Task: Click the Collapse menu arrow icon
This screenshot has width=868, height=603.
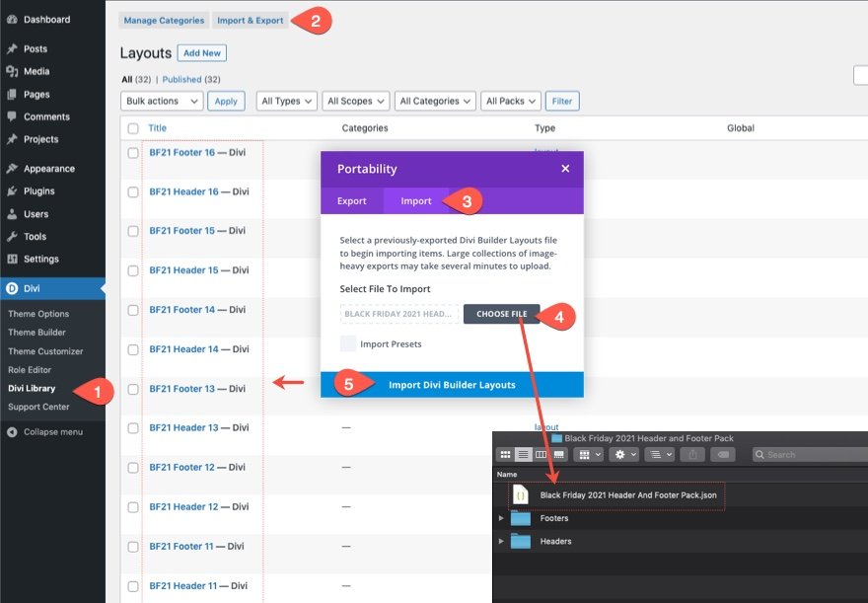Action: click(12, 432)
